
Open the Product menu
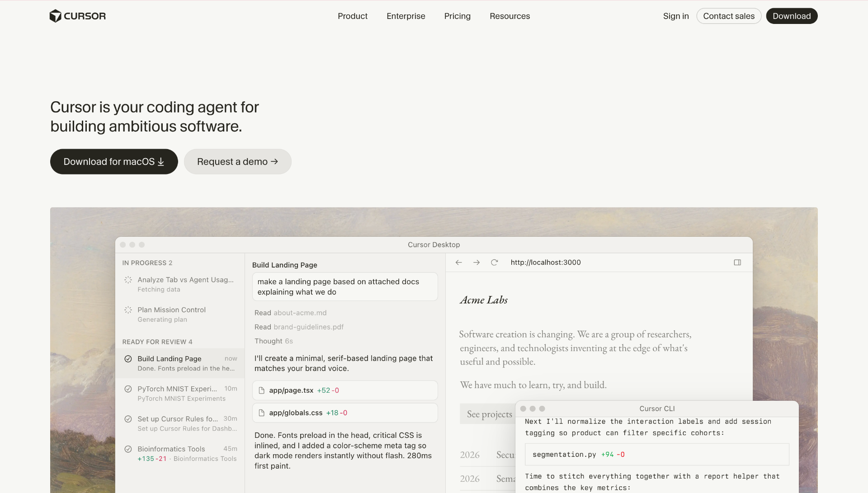click(352, 16)
